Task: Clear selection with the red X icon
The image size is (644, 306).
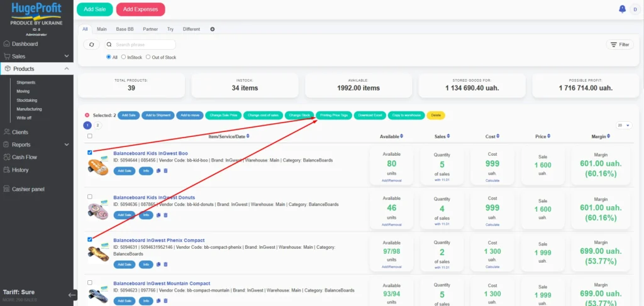Action: [x=87, y=115]
